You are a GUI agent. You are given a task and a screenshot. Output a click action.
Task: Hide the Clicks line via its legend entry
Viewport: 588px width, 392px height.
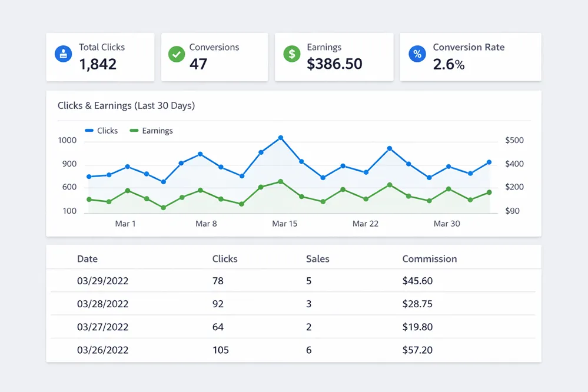click(x=101, y=131)
